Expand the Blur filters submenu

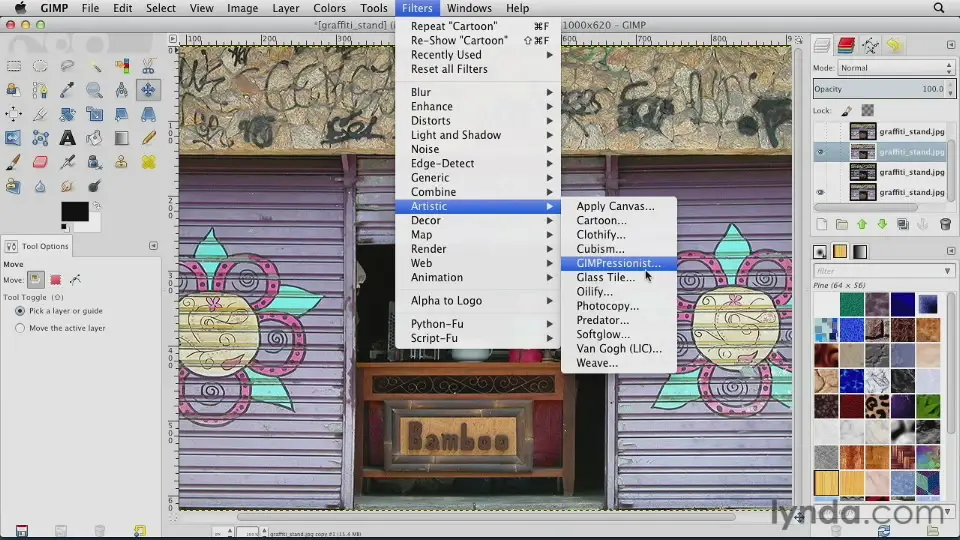coord(478,92)
